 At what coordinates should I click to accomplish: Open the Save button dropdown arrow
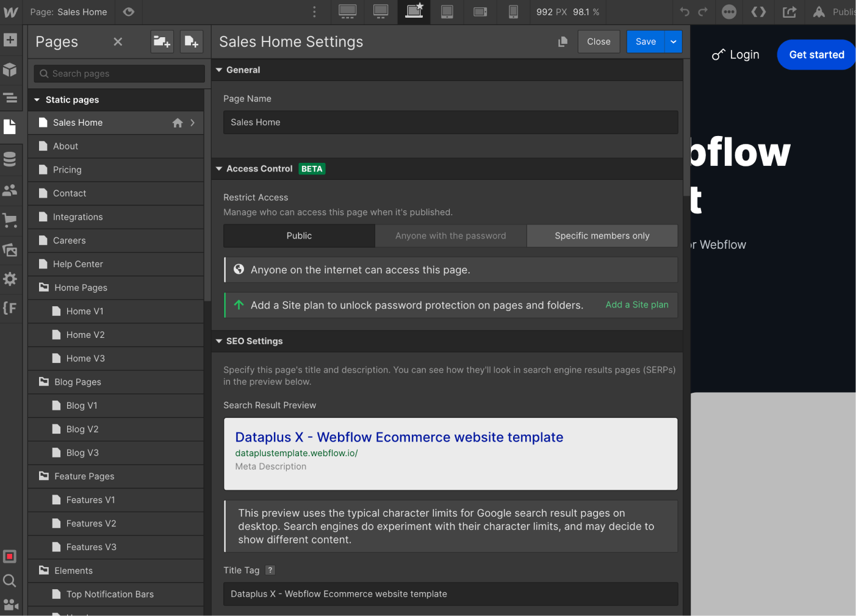pyautogui.click(x=673, y=41)
